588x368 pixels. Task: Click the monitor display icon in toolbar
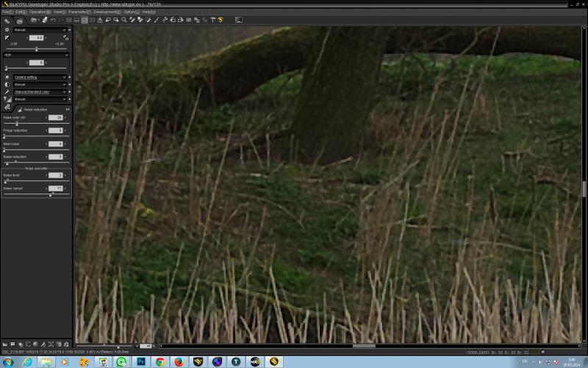click(238, 20)
